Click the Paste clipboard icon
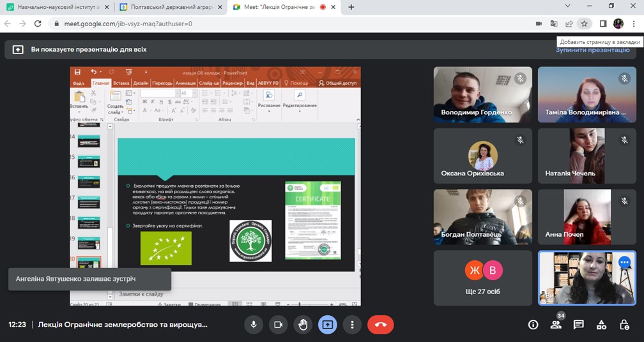 [x=79, y=97]
